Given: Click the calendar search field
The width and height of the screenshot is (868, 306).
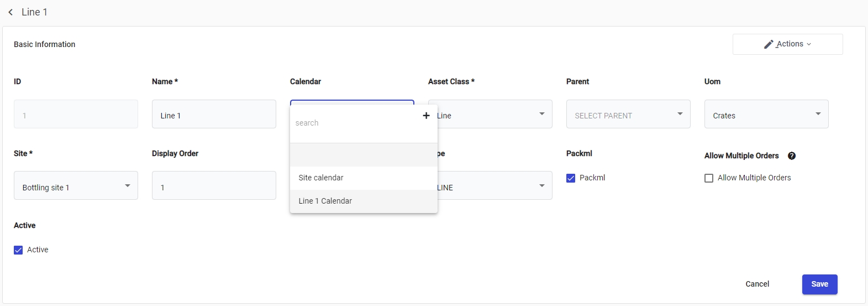Looking at the screenshot, I should point(354,123).
